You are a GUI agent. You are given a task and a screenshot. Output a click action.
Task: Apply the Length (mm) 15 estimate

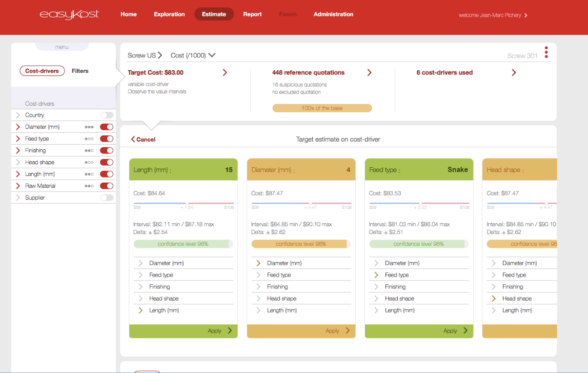184,331
